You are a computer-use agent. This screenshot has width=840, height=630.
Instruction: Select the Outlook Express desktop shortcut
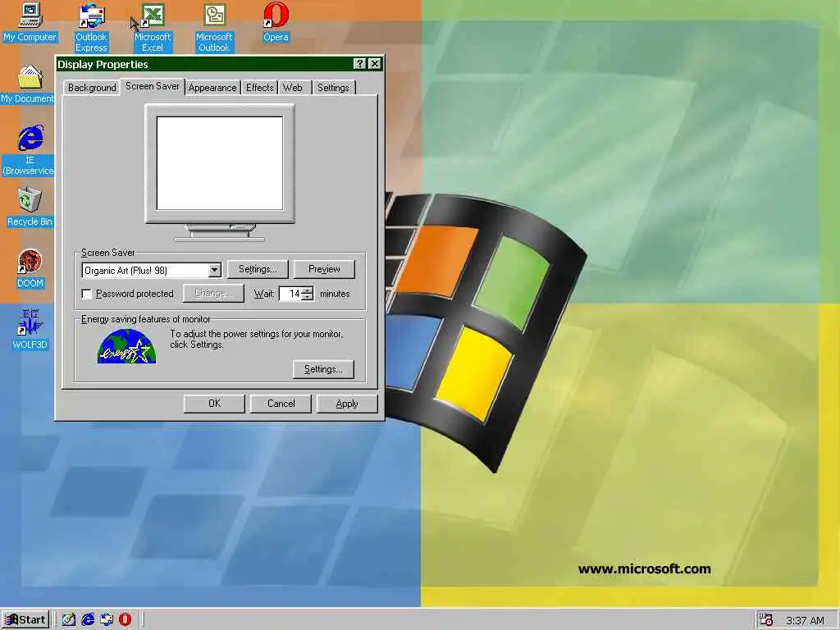click(91, 27)
